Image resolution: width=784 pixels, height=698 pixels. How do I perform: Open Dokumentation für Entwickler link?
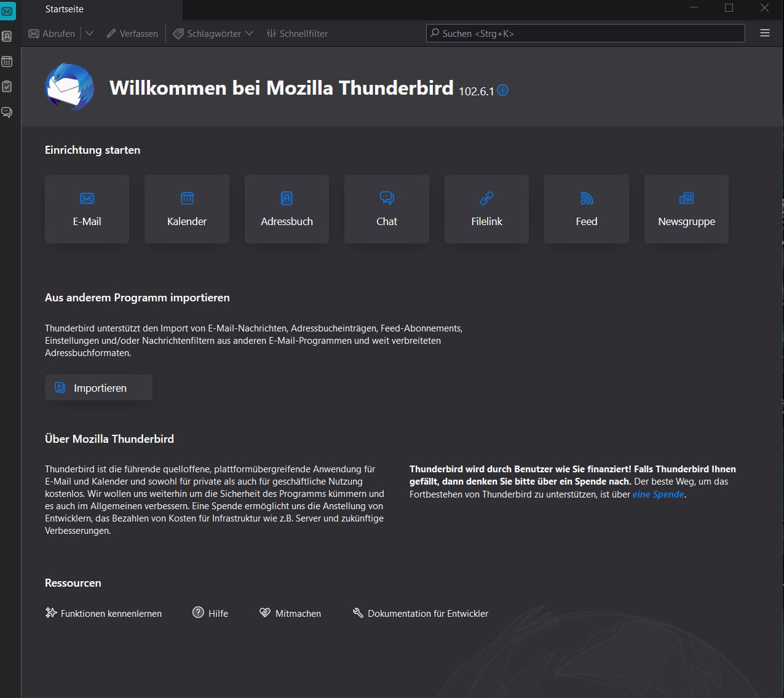(421, 613)
